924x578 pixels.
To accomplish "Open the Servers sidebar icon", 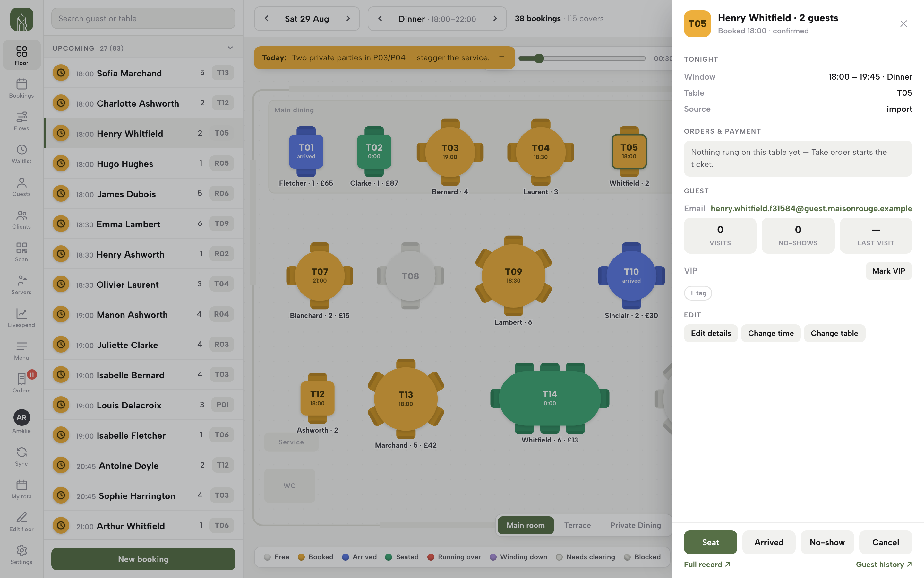I will pos(21,285).
